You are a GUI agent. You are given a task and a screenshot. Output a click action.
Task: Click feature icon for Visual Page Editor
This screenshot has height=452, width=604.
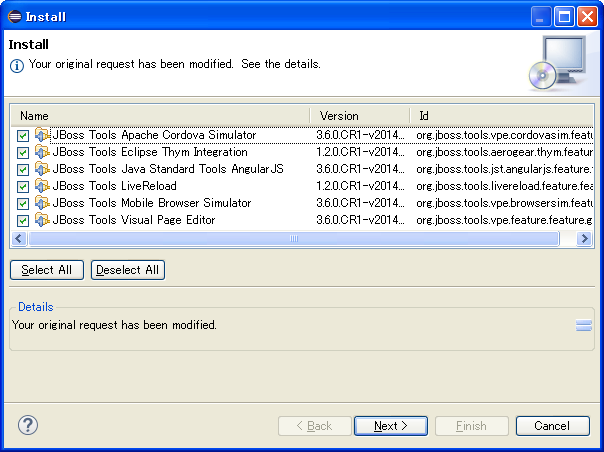pyautogui.click(x=42, y=220)
